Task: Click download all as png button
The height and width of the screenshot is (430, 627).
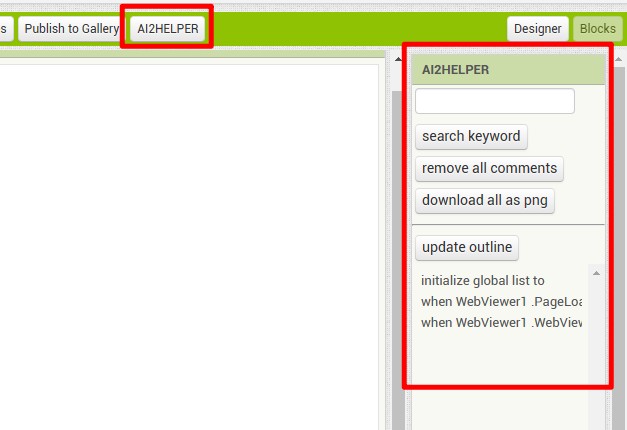Action: click(485, 200)
